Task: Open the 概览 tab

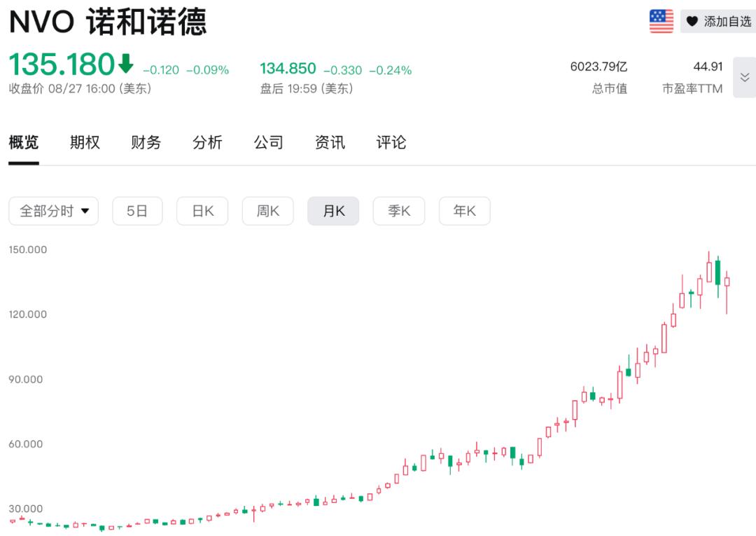Action: (24, 142)
